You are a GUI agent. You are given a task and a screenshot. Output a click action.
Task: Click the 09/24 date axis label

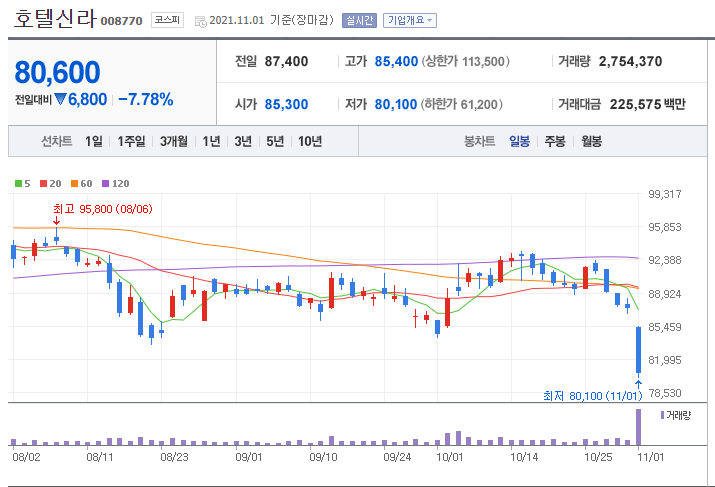[x=397, y=457]
